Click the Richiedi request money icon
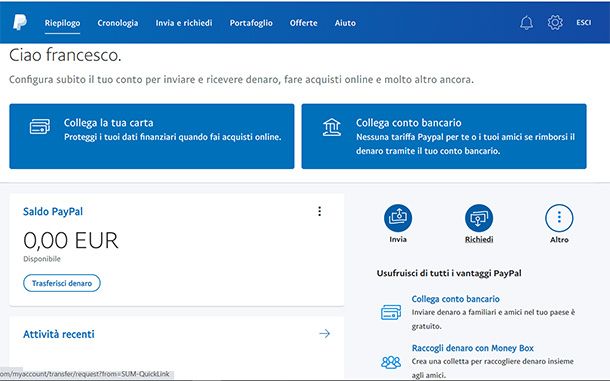610x381 pixels. [479, 218]
